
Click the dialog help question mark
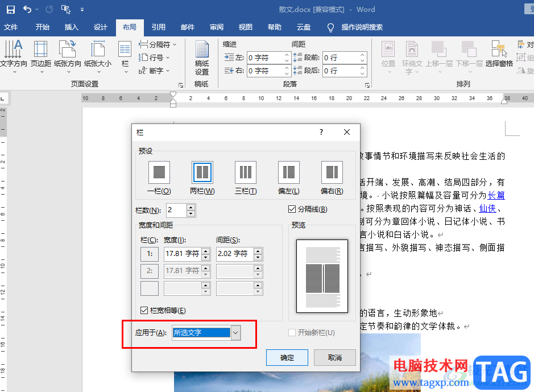(x=321, y=132)
